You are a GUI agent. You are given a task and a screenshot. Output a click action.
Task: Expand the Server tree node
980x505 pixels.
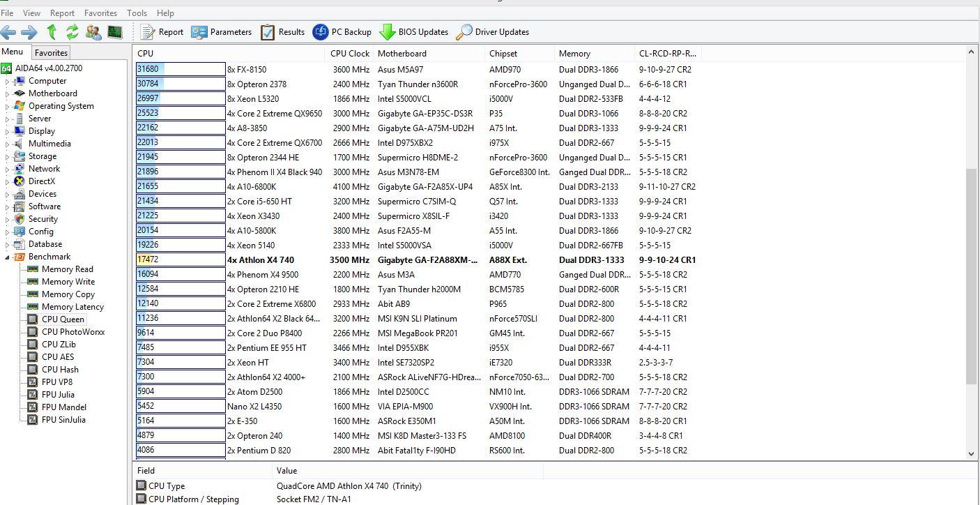(x=8, y=119)
